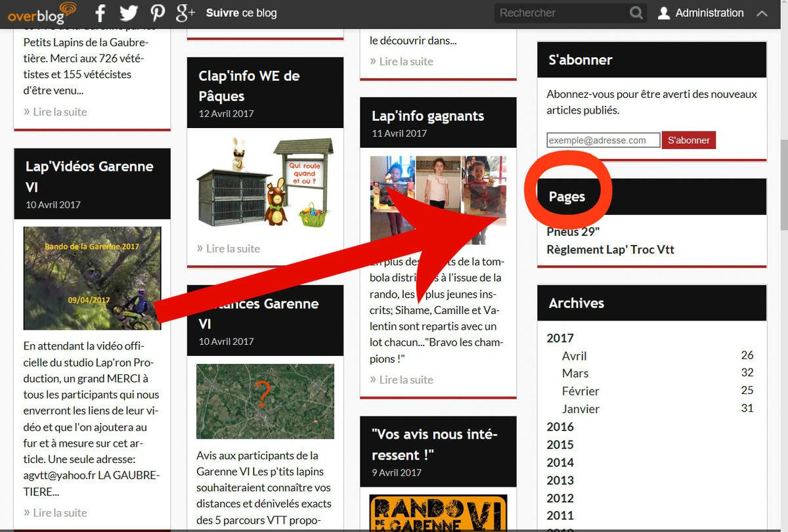Image resolution: width=788 pixels, height=532 pixels.
Task: Open Lap'info gagnants article title
Action: [427, 116]
